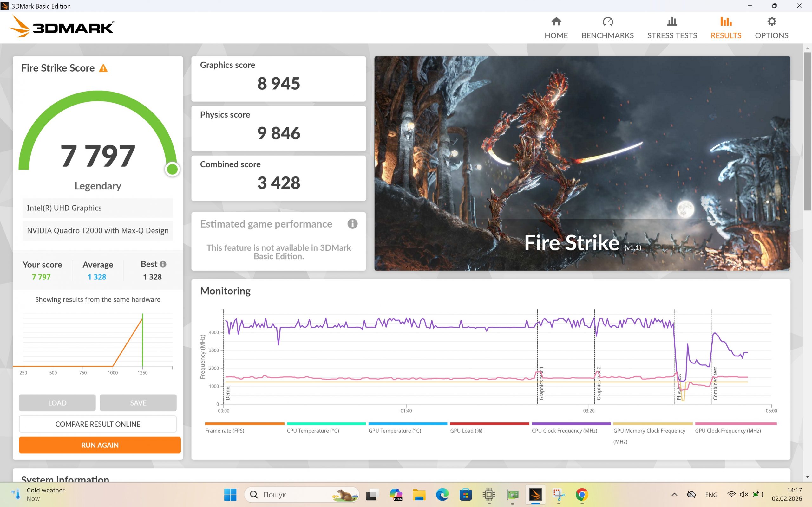Show hidden system tray icons chevron
This screenshot has width=812, height=507.
[x=674, y=495]
